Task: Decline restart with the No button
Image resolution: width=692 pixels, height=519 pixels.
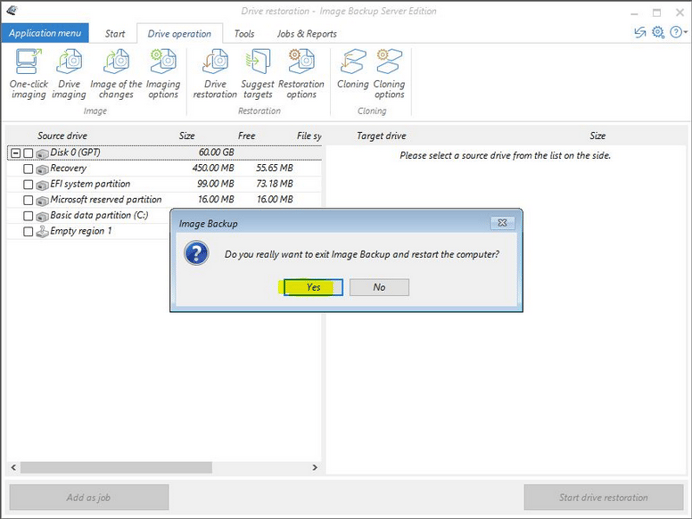Action: pos(379,287)
